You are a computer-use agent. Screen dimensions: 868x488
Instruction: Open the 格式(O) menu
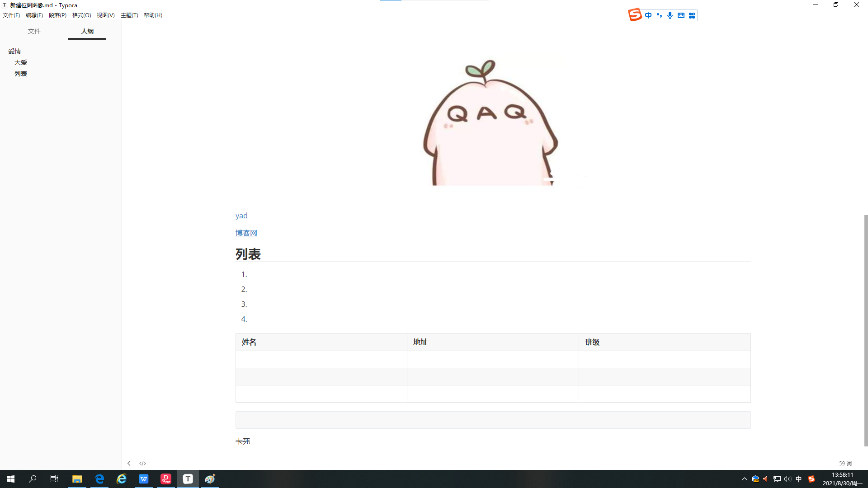pos(81,15)
